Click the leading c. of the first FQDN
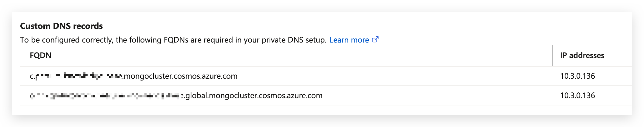This screenshot has width=644, height=127. 32,76
